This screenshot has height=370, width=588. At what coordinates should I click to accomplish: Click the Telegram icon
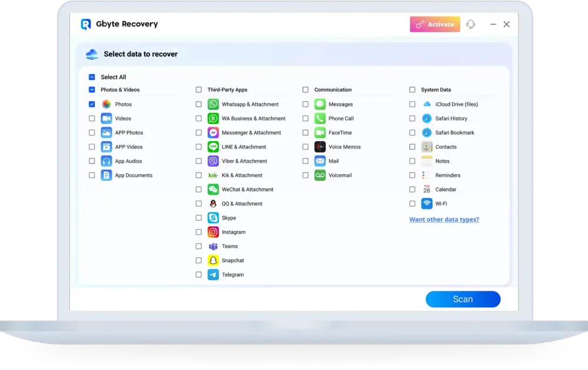point(213,274)
